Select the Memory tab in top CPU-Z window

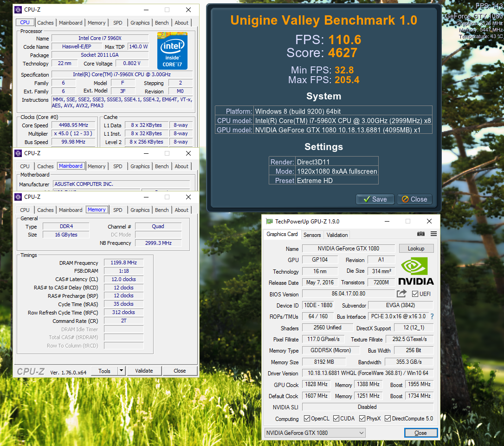coord(97,23)
